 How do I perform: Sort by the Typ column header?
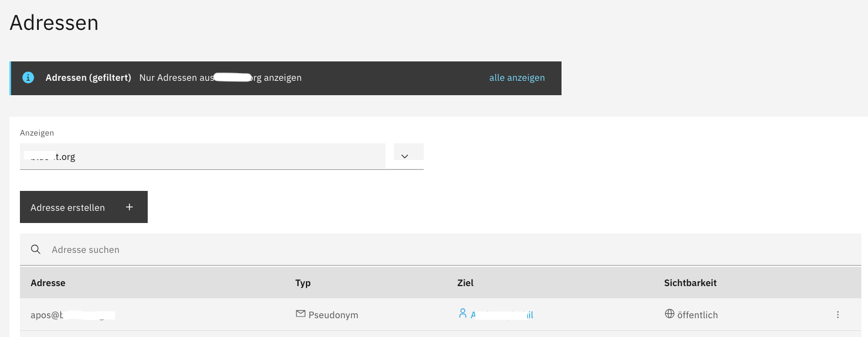click(x=303, y=283)
